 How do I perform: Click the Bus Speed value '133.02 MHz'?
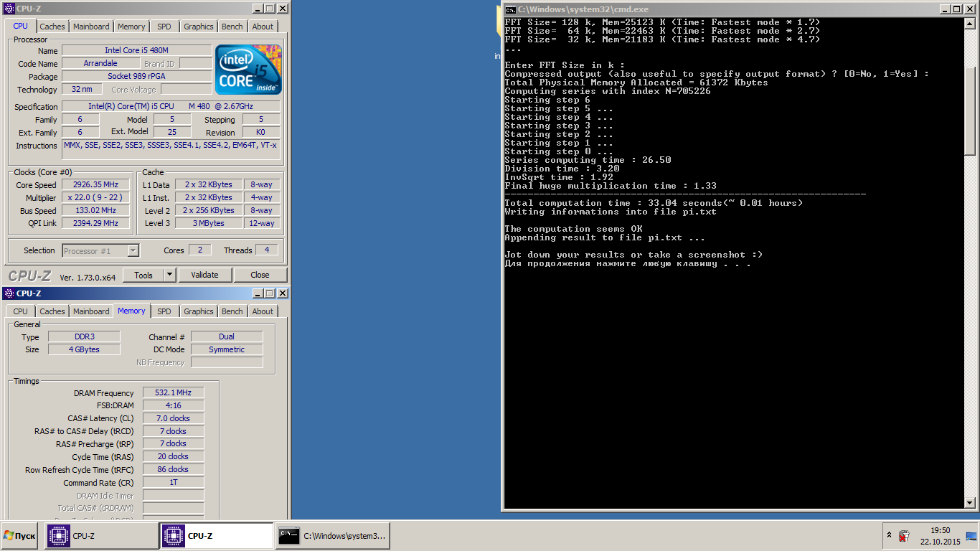[95, 210]
